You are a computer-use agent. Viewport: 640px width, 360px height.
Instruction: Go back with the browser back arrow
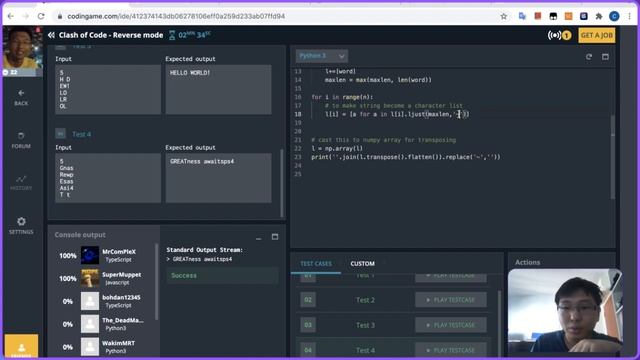coord(11,16)
